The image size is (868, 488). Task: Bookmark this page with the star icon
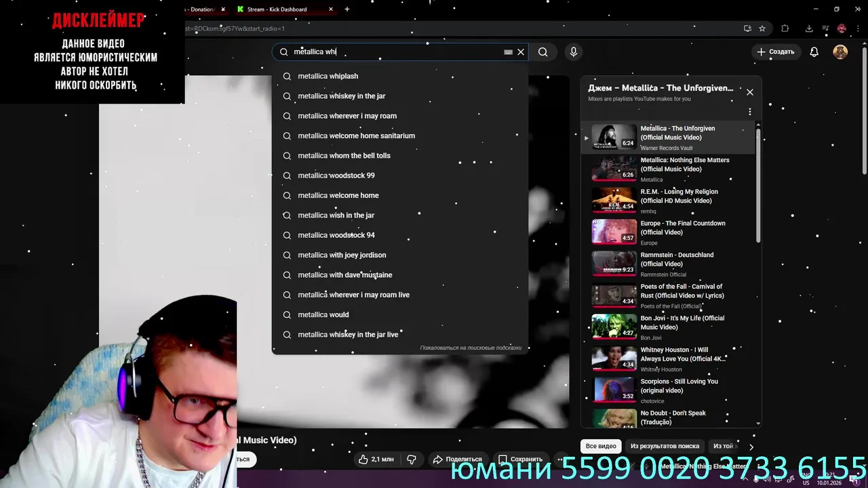point(762,28)
